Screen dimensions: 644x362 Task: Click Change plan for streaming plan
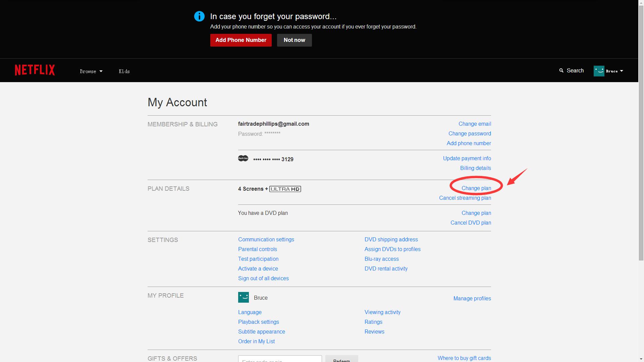pos(476,188)
